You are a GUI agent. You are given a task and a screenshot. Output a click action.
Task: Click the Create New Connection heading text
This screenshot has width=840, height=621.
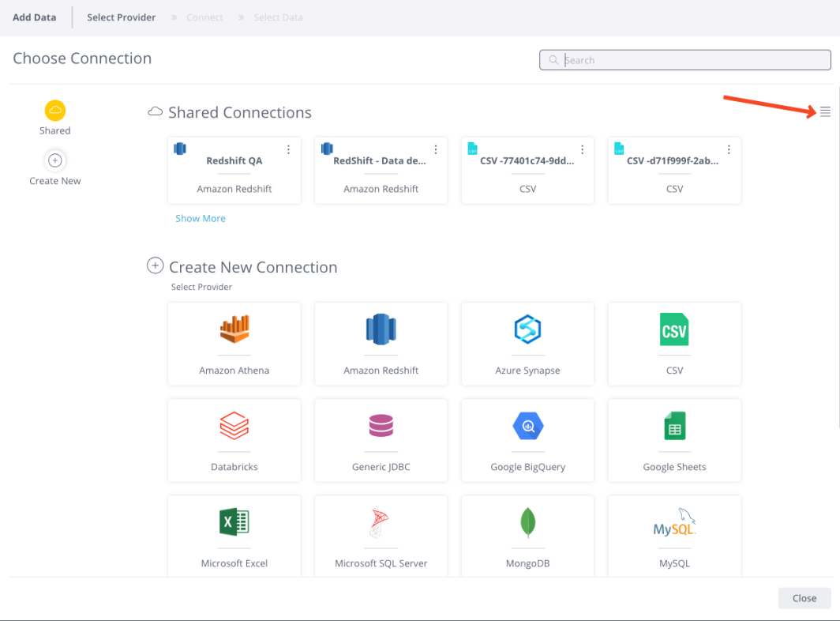(253, 267)
